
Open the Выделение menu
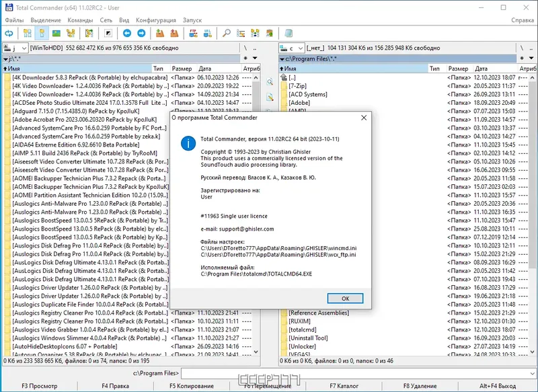(46, 20)
